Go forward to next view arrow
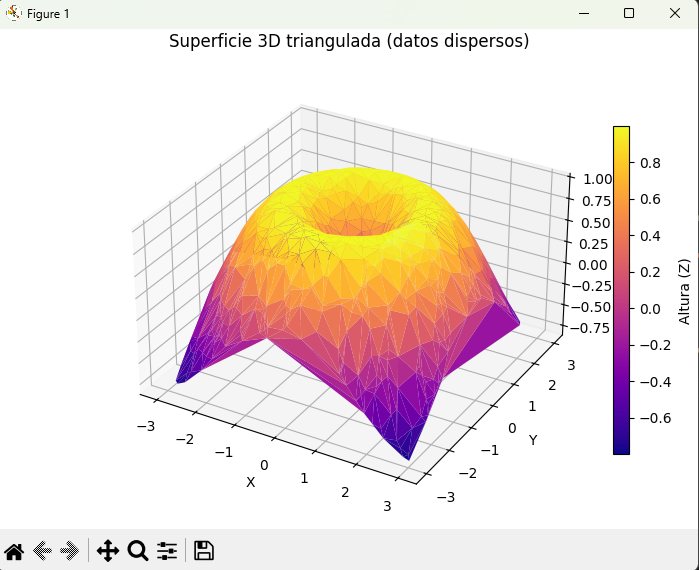The width and height of the screenshot is (699, 570). [x=69, y=550]
